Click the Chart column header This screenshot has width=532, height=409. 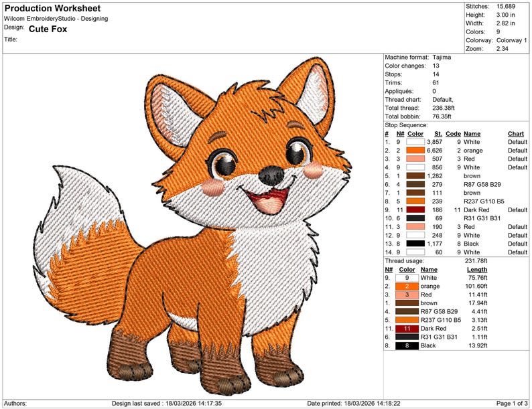[516, 134]
